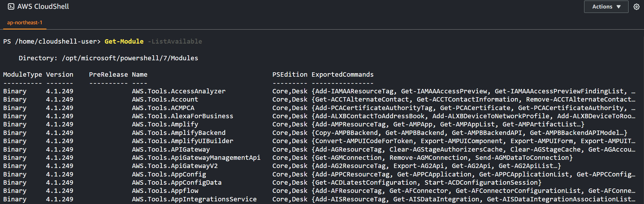Click the PS /home/cloudshell-user prompt
This screenshot has height=204, width=644.
52,41
